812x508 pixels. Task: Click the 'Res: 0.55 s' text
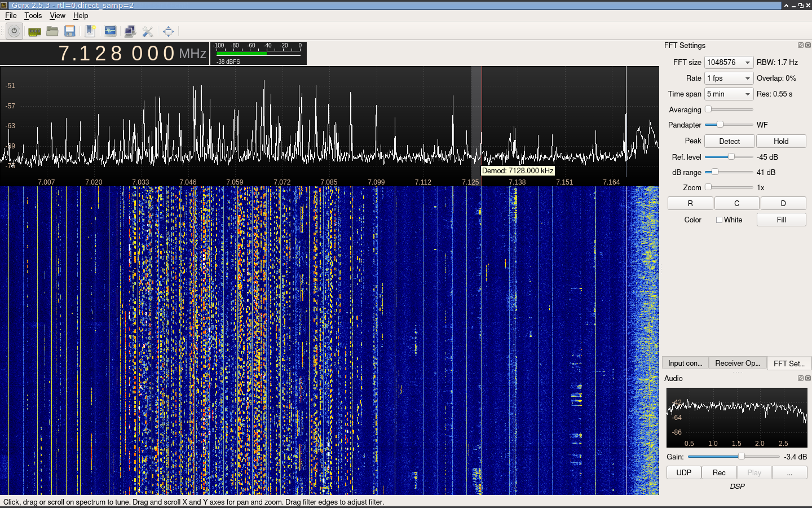[774, 94]
